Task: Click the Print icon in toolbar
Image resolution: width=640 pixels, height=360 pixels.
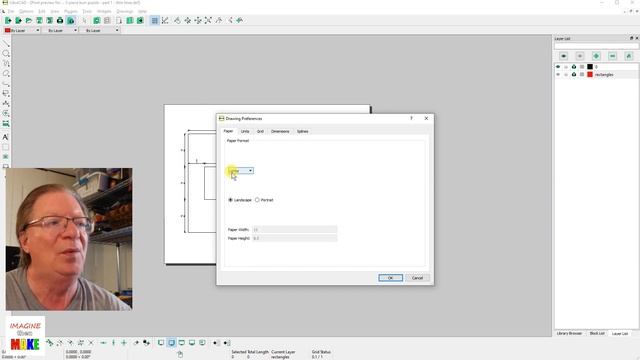Action: point(60,20)
